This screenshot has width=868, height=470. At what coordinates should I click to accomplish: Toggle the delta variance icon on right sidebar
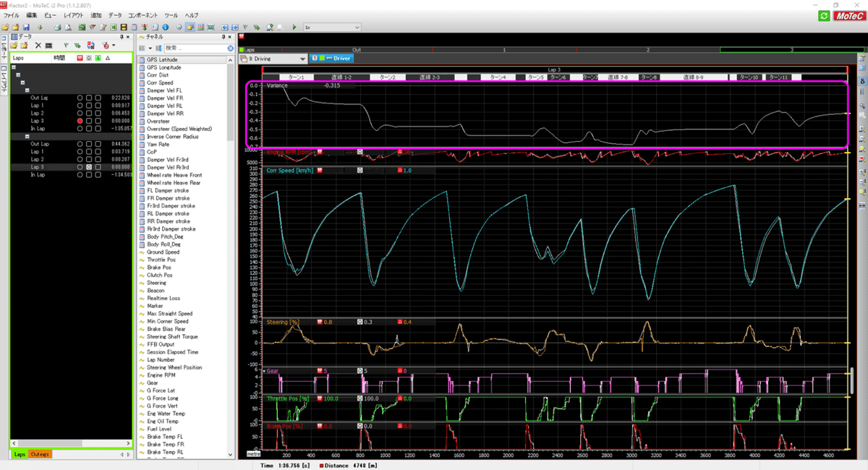point(861,82)
